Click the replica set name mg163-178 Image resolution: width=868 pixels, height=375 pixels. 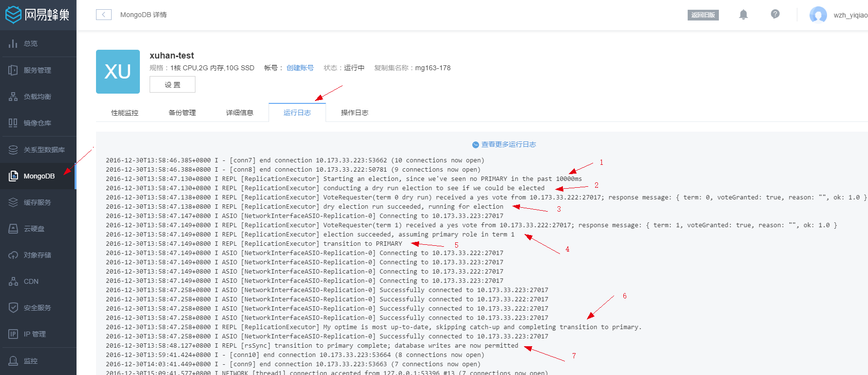(x=433, y=68)
